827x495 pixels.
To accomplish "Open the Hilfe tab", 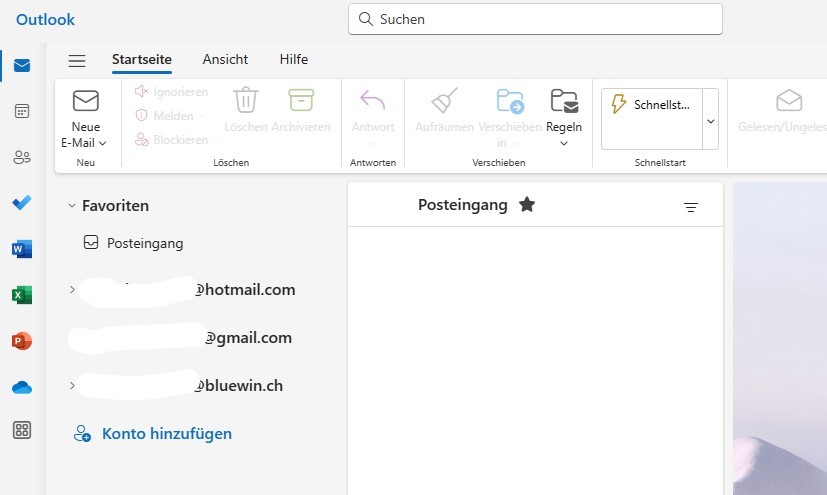I will click(293, 60).
